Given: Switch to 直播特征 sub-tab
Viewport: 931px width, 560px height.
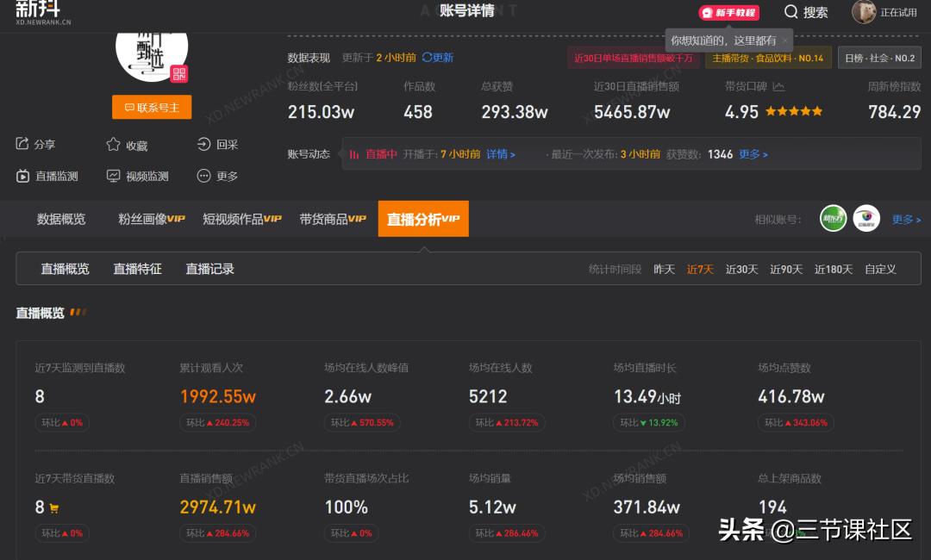Looking at the screenshot, I should tap(137, 268).
